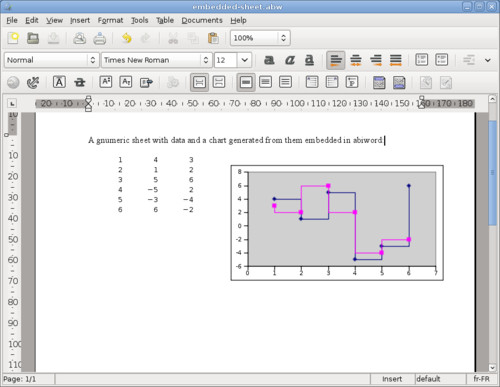The height and width of the screenshot is (387, 500).
Task: Toggle right text alignment
Action: pyautogui.click(x=376, y=60)
